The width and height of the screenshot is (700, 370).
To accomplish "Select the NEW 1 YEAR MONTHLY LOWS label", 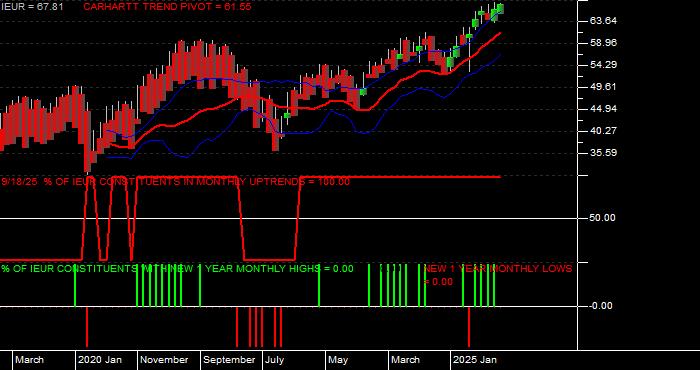I will [497, 275].
